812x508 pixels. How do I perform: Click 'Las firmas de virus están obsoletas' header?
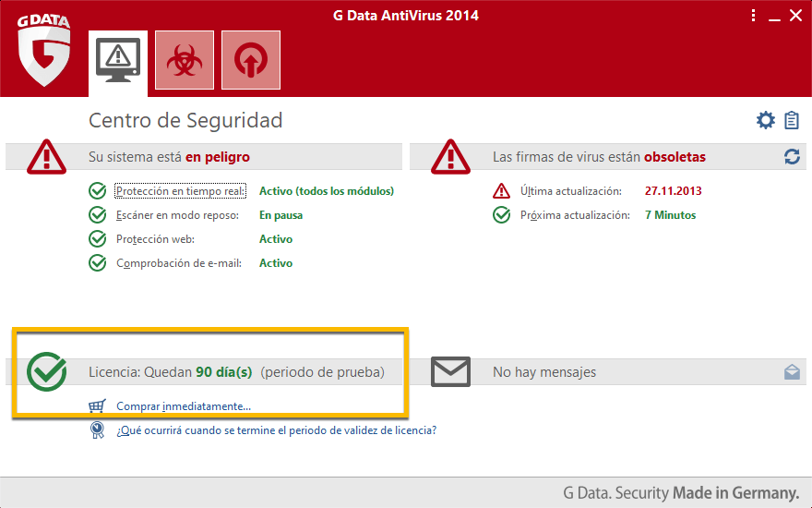pos(599,156)
